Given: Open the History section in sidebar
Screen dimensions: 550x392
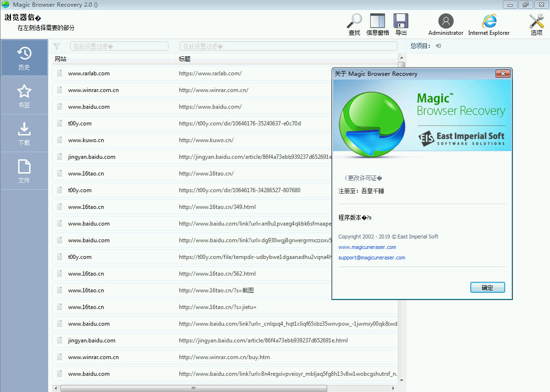Looking at the screenshot, I should 24,58.
